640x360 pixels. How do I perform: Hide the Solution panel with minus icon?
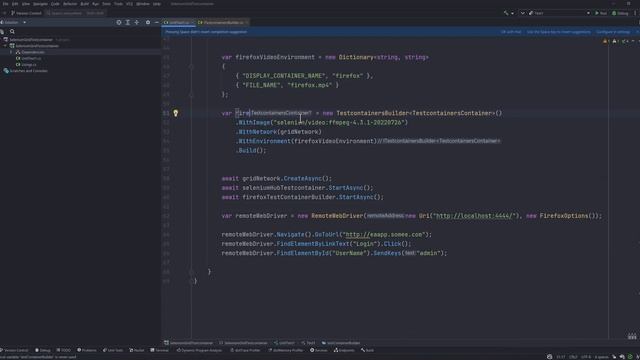(x=157, y=22)
